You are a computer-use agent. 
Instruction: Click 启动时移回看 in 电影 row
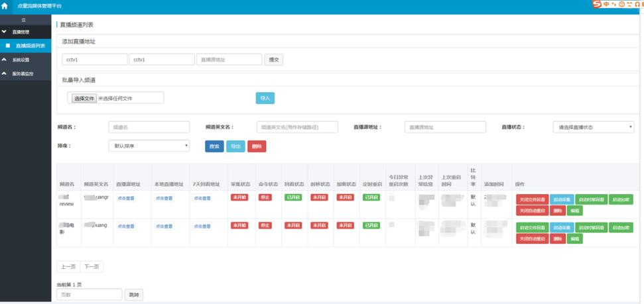pos(591,228)
